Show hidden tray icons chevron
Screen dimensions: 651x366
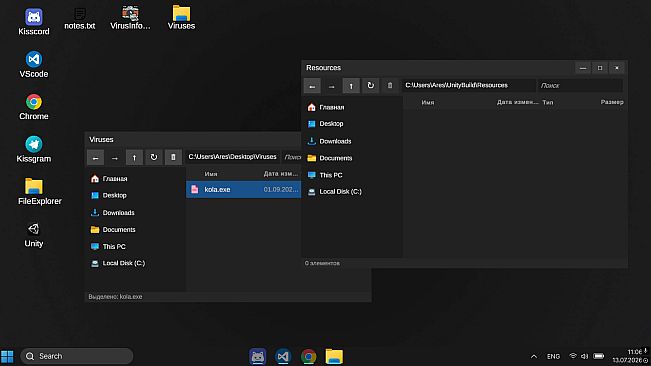coord(534,356)
